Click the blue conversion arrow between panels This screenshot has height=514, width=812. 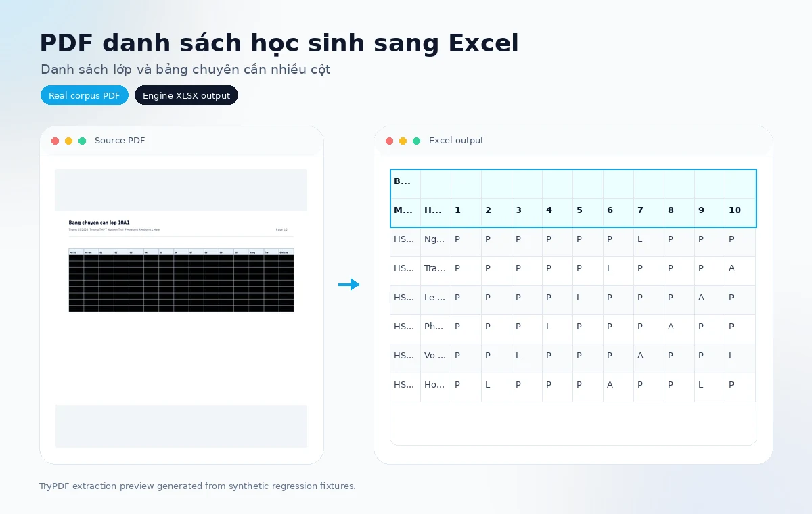[x=348, y=285]
